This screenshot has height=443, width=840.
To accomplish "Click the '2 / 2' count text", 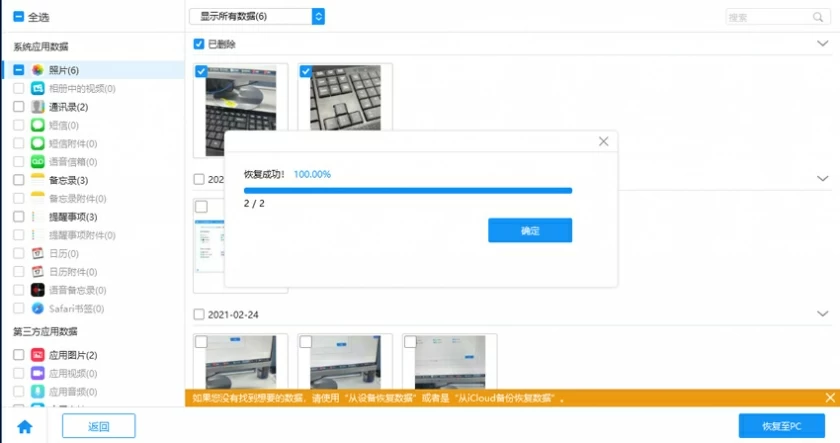I will point(254,204).
